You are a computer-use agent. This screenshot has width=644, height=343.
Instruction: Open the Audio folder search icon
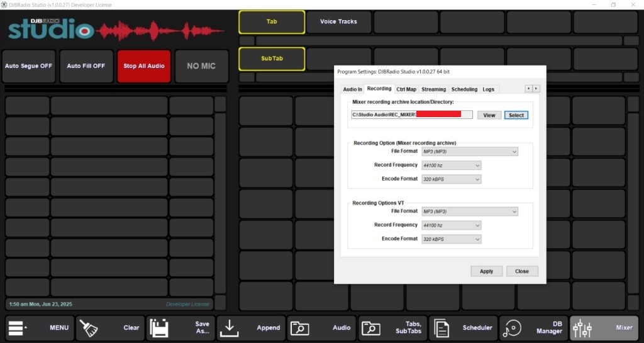pos(299,328)
